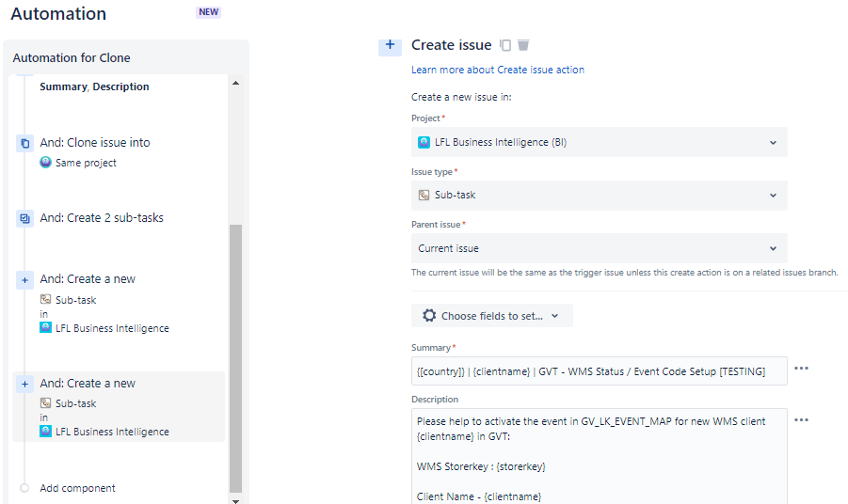This screenshot has width=848, height=504.
Task: Click the NEW badge beside Automation
Action: pyautogui.click(x=208, y=12)
